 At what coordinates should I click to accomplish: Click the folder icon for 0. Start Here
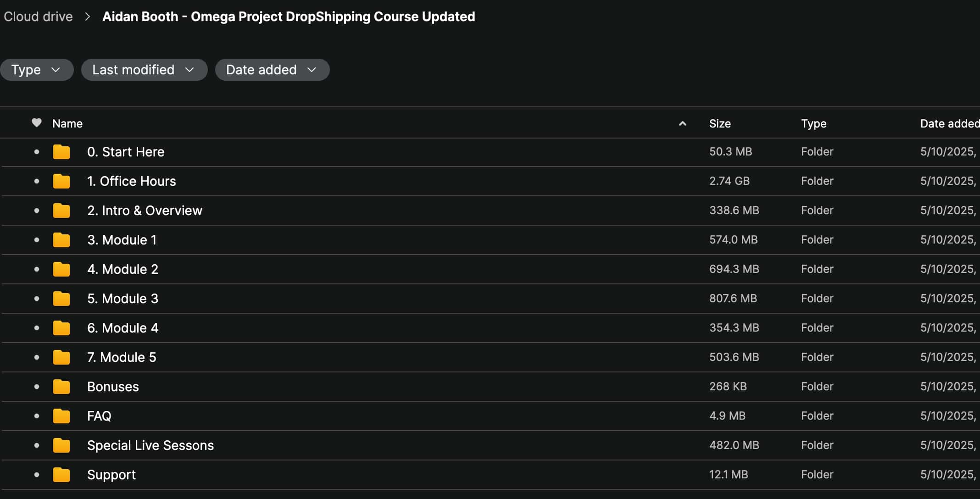61,152
